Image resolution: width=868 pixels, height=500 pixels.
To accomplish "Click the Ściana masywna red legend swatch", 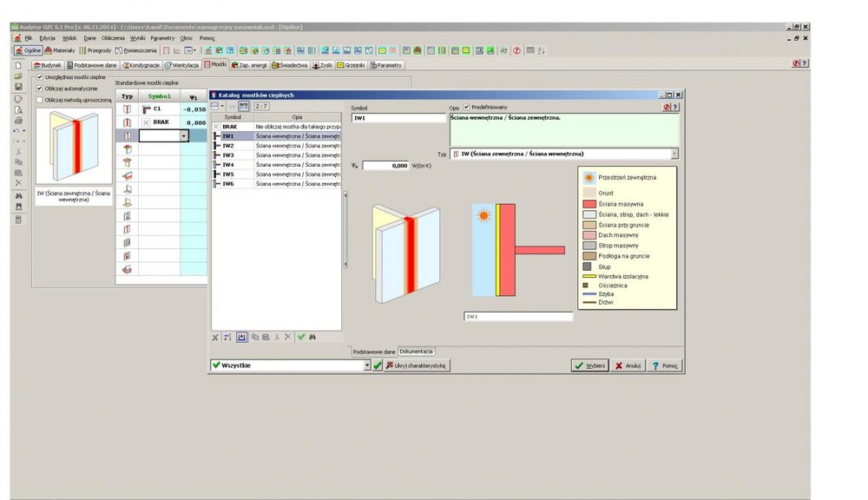I will pyautogui.click(x=589, y=203).
